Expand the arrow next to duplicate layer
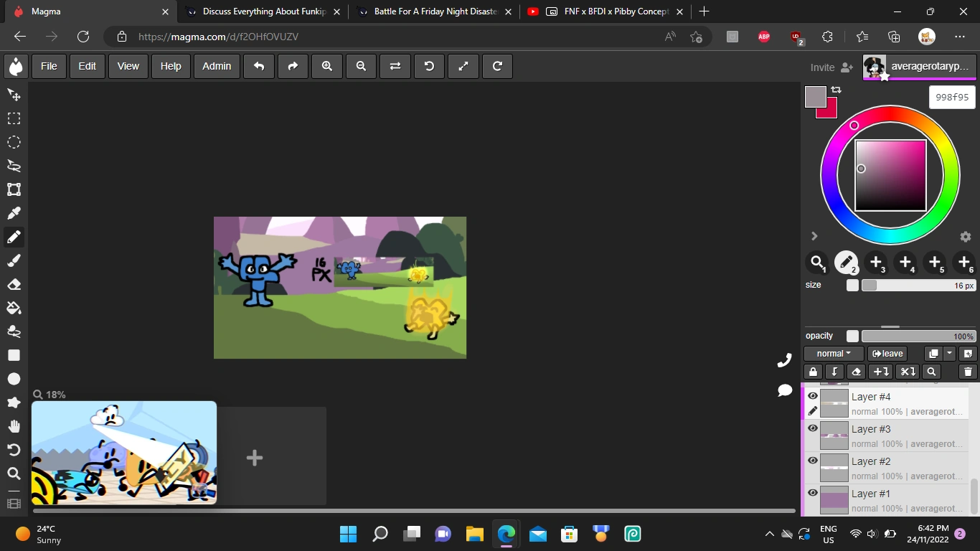 point(950,354)
